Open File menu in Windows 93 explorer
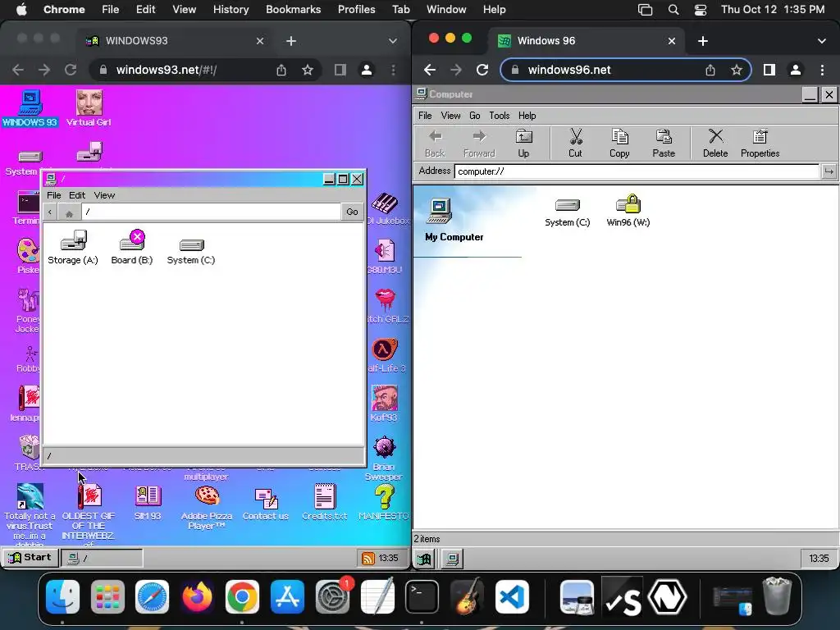The image size is (840, 630). pos(53,195)
